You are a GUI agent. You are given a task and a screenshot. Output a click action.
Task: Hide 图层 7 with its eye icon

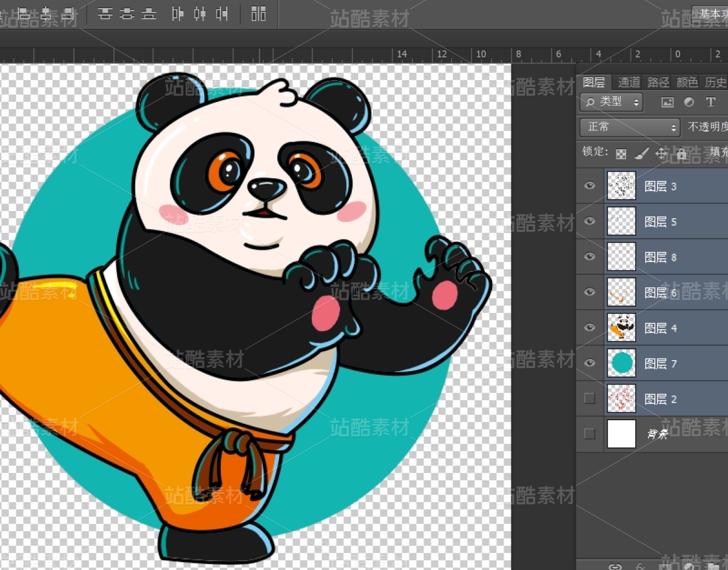(x=590, y=363)
